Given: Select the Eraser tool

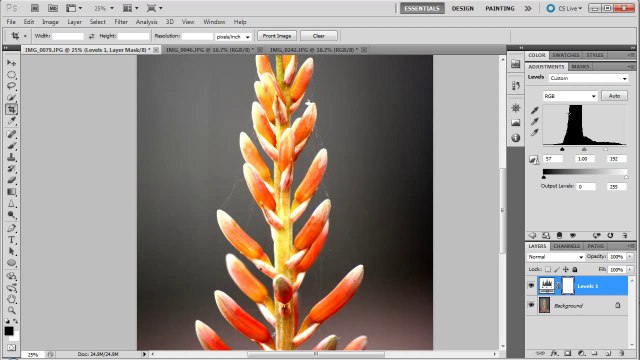Looking at the screenshot, I should click(11, 180).
